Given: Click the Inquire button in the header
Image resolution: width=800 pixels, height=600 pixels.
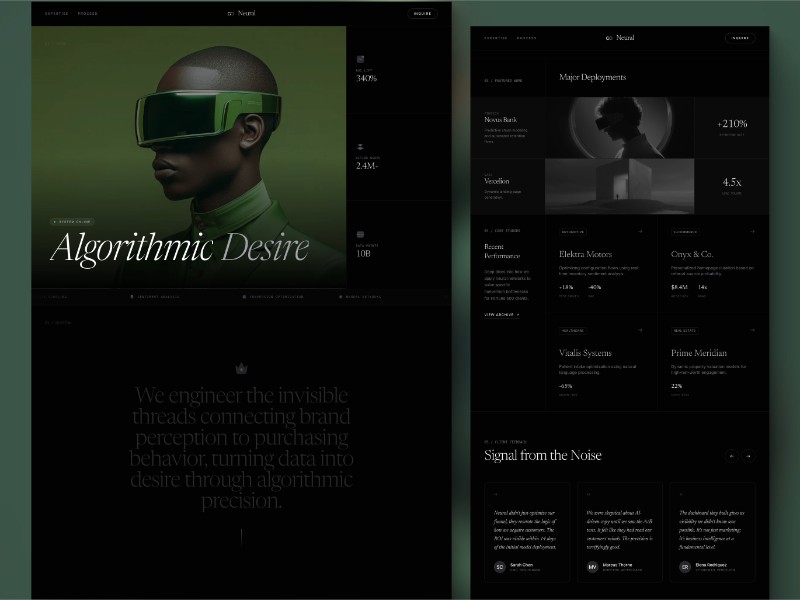Looking at the screenshot, I should coord(421,14).
